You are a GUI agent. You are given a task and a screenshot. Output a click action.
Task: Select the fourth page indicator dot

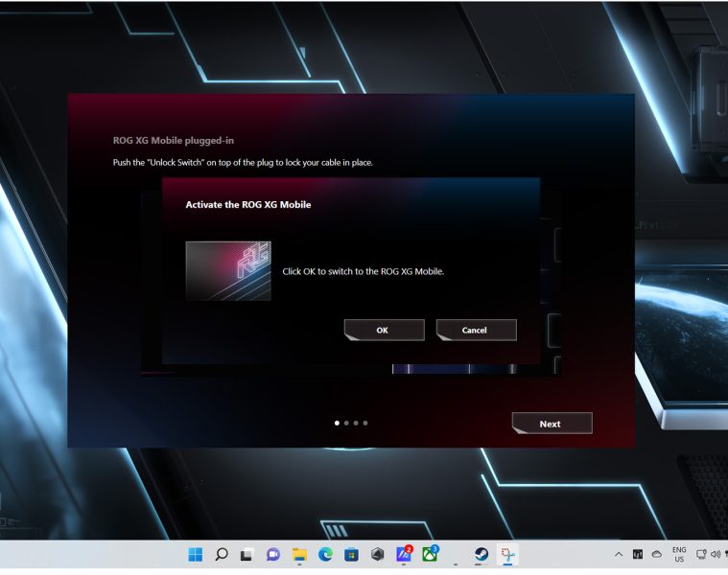pos(365,423)
